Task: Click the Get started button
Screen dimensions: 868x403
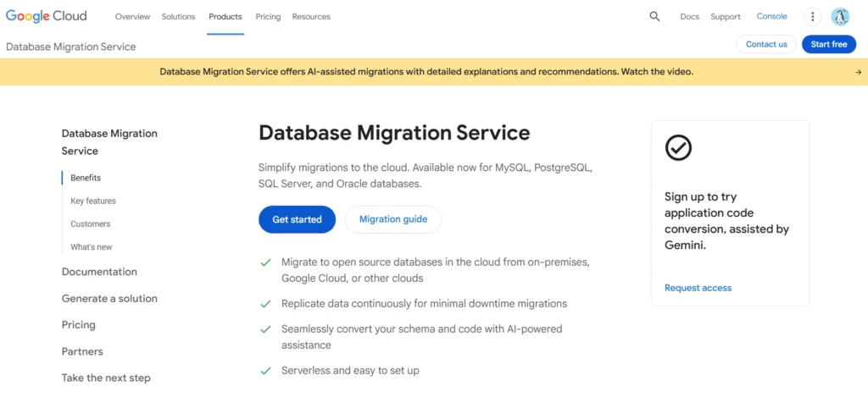Action: tap(297, 219)
